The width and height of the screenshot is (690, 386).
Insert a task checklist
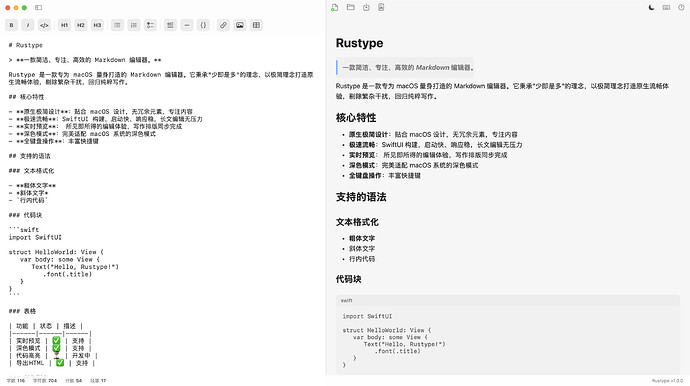pos(150,25)
